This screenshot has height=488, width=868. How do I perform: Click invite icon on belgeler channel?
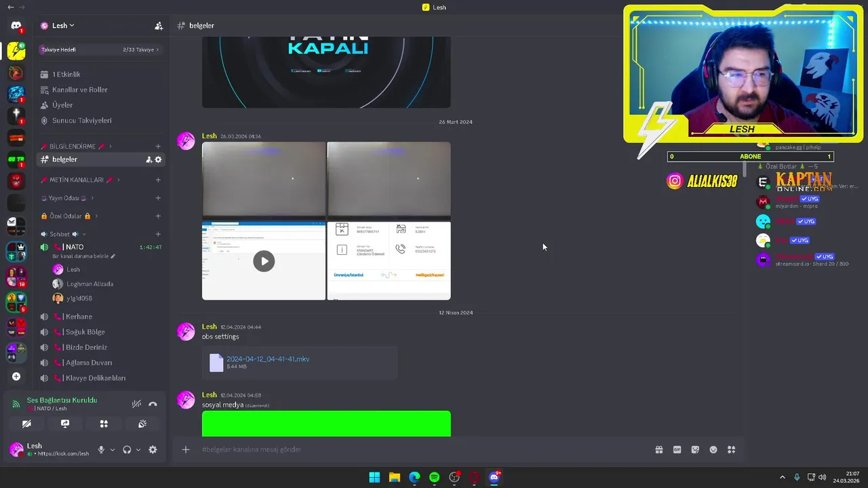tap(149, 160)
